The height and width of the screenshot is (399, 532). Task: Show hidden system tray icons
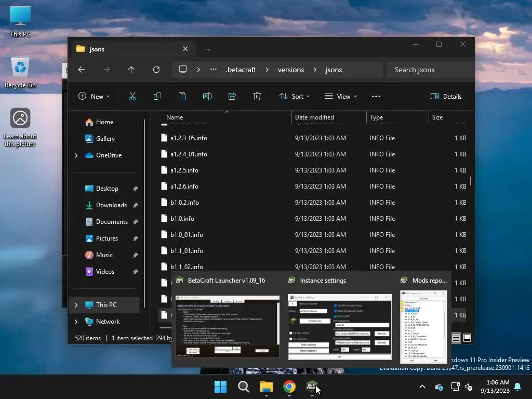(x=422, y=387)
